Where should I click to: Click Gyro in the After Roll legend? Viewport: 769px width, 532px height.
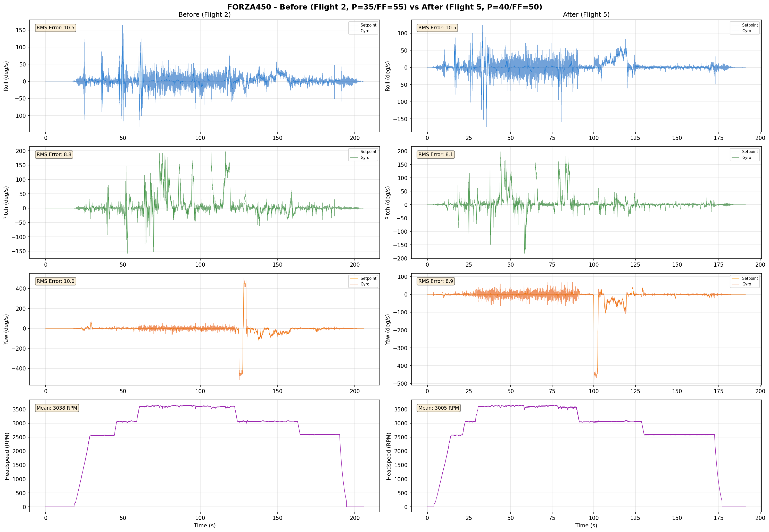[746, 31]
